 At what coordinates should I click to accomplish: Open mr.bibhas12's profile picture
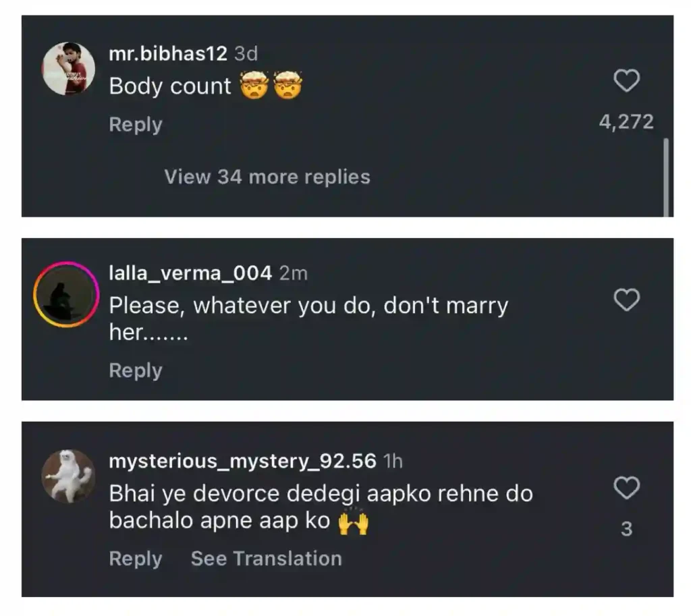pyautogui.click(x=69, y=69)
